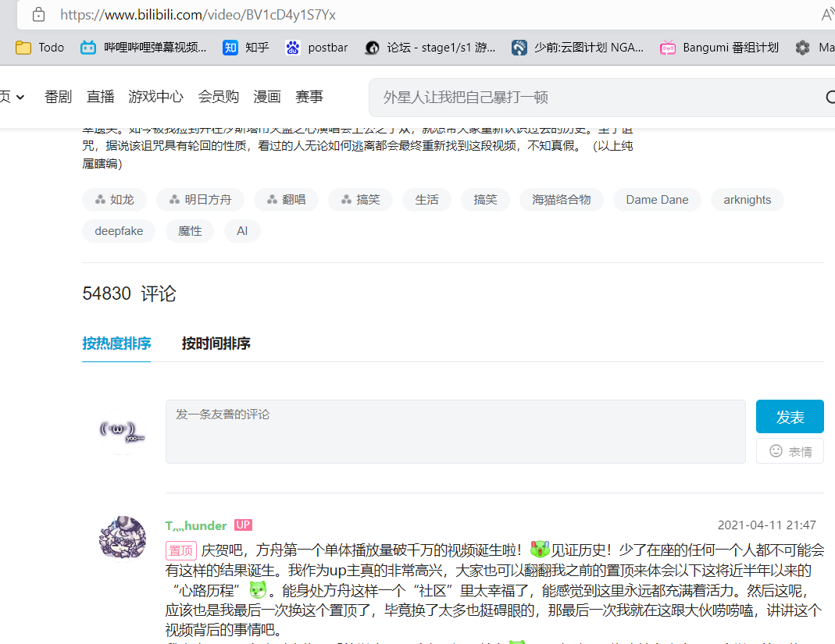Select the AI tag
This screenshot has width=835, height=644.
[242, 231]
